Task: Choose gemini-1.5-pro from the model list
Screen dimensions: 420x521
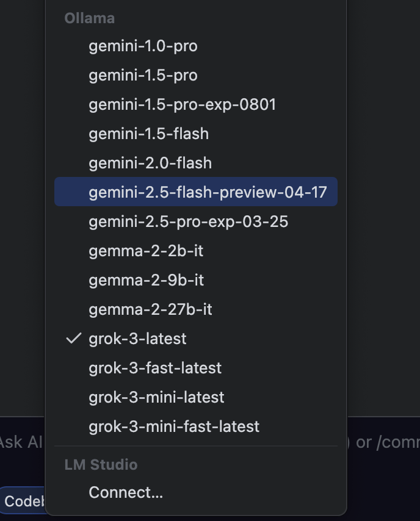Action: click(143, 75)
